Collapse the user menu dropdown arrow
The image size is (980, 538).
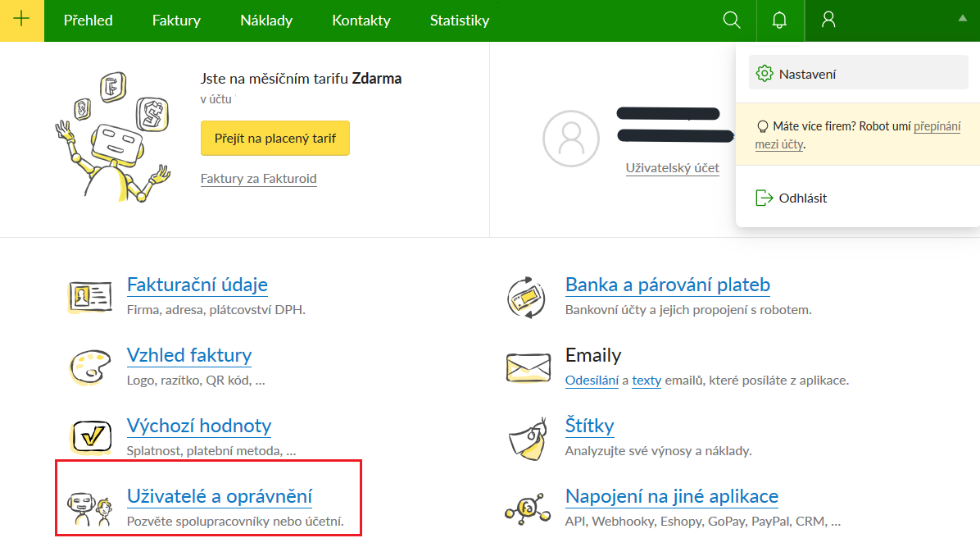[962, 20]
